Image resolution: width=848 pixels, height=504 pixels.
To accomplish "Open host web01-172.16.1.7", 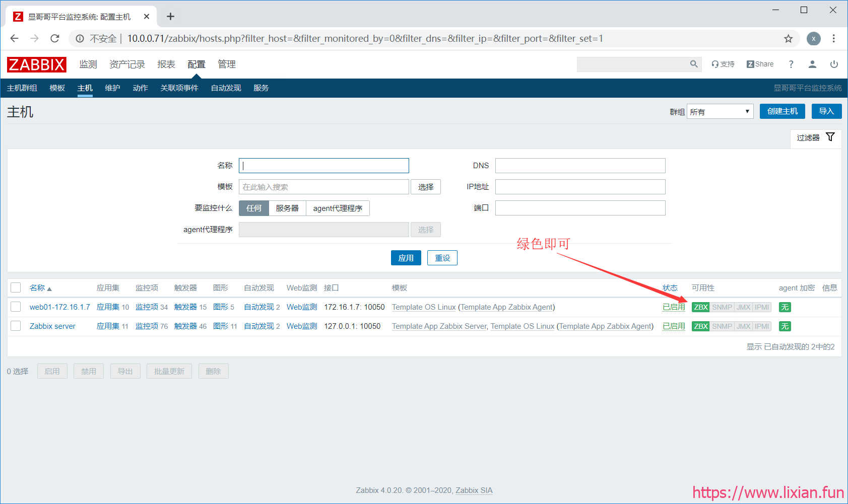I will 60,307.
